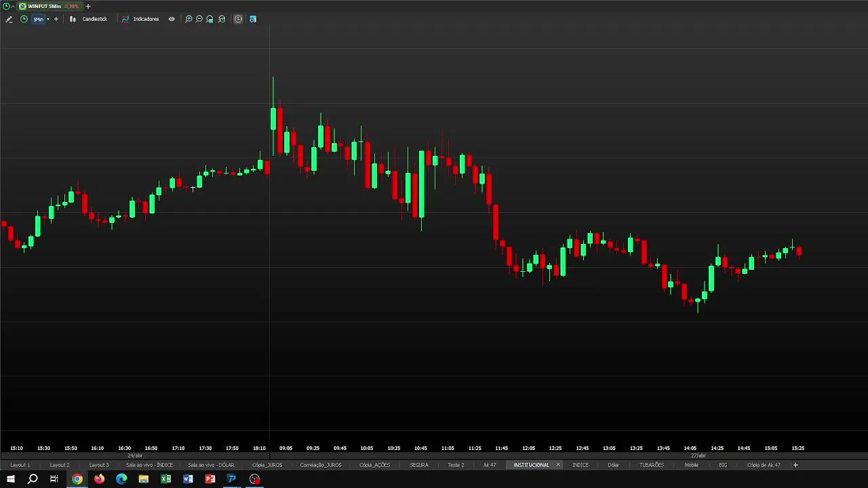Open Microsoft Edge from the taskbar

click(121, 479)
